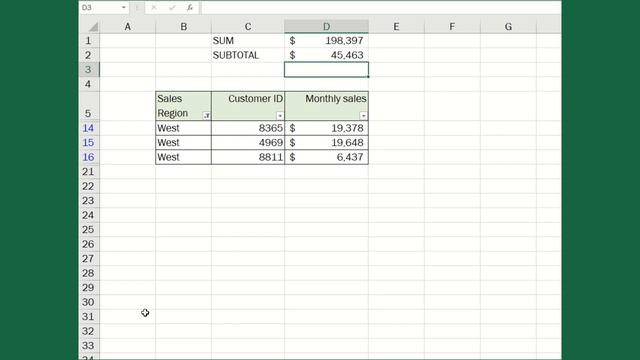
Task: Select row 30 header
Action: coord(89,302)
